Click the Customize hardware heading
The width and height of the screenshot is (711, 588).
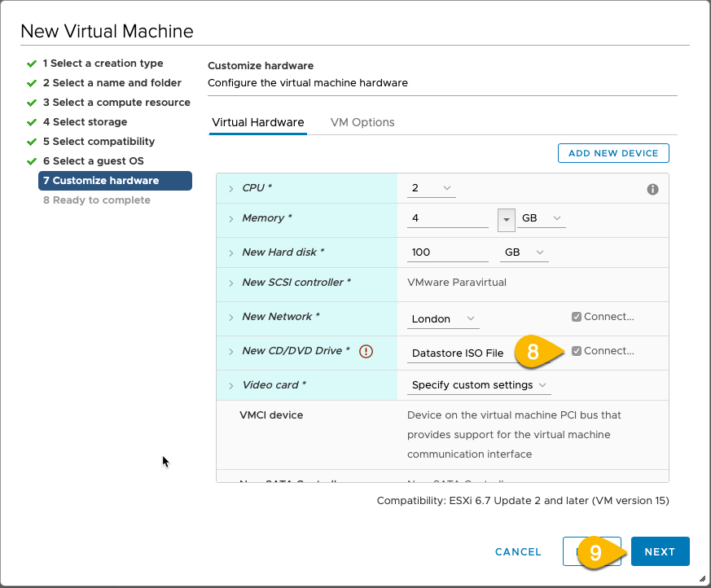261,66
